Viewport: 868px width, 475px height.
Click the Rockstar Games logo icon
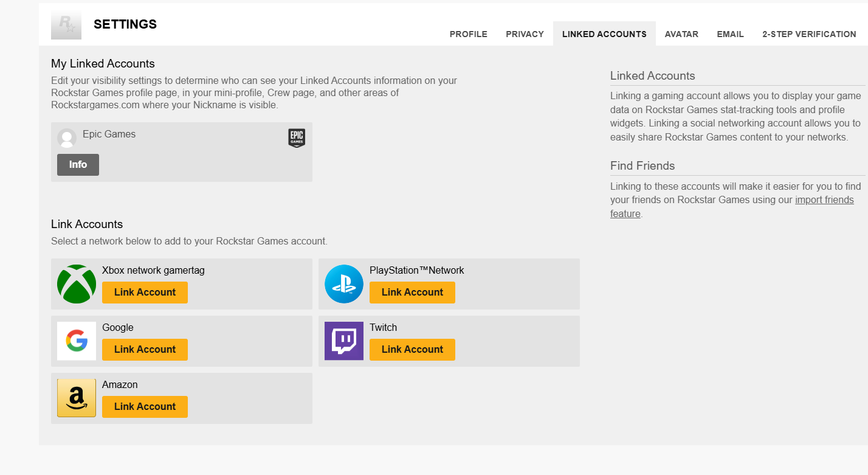(x=66, y=24)
